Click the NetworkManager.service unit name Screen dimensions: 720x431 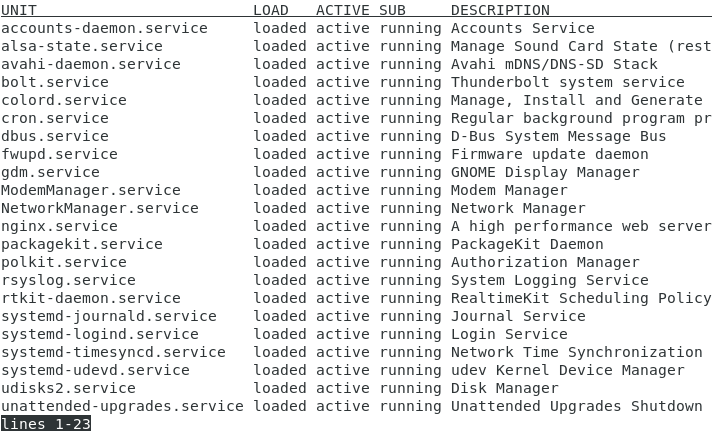100,208
